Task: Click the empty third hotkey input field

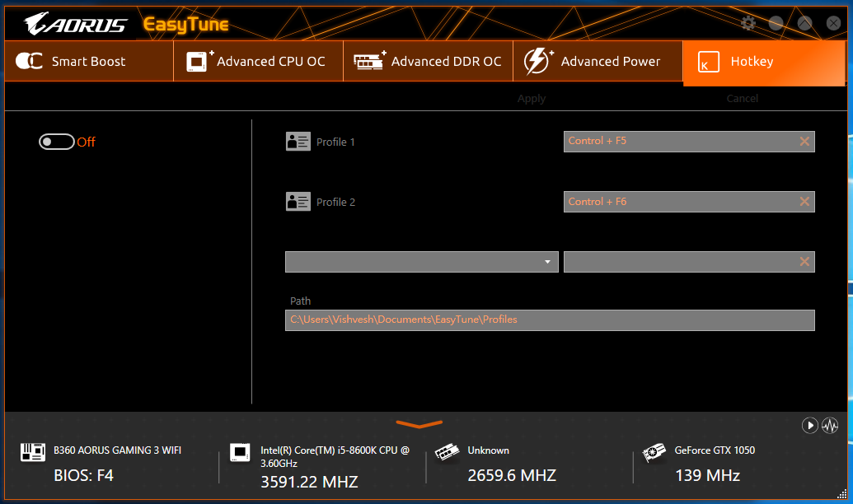Action: tap(689, 262)
